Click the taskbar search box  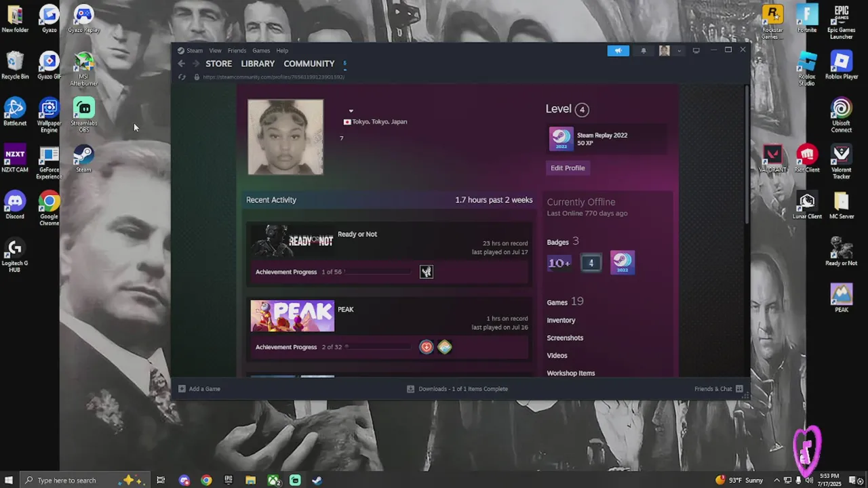84,481
